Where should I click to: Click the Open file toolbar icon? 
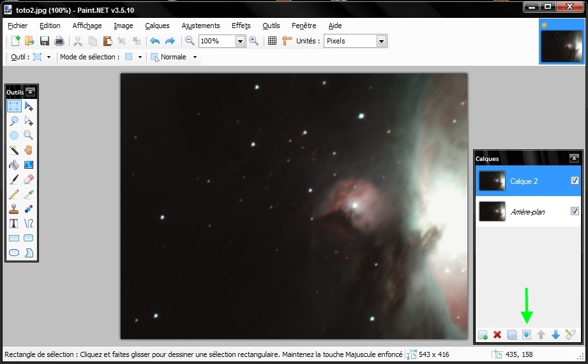[x=29, y=40]
